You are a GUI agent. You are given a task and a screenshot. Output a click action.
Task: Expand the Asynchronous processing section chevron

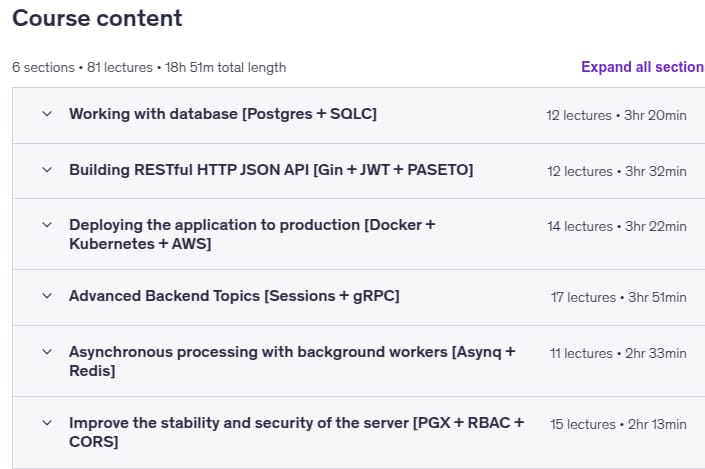tap(47, 352)
